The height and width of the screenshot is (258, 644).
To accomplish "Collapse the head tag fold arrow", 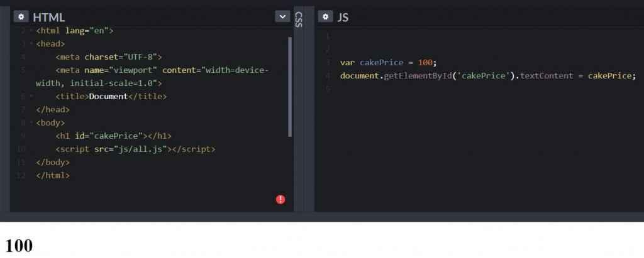I will (31, 43).
